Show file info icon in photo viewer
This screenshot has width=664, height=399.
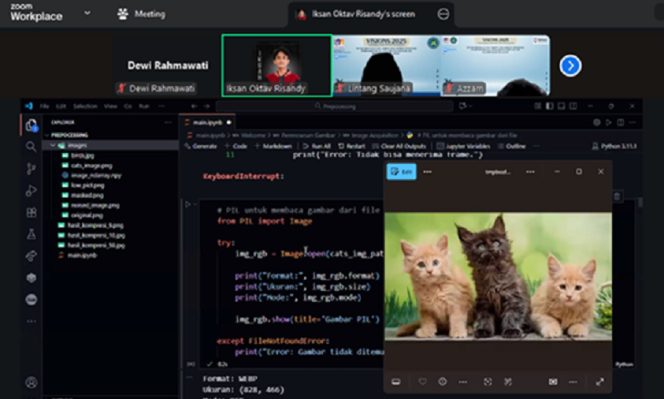443,382
